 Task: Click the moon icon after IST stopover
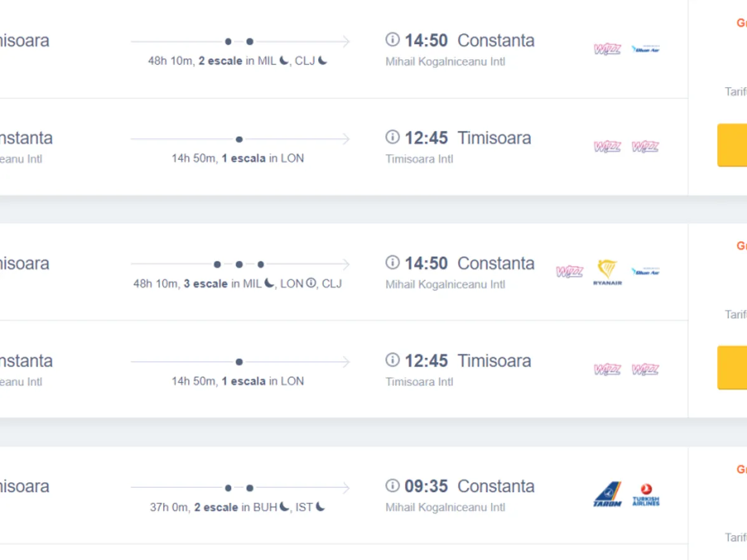click(x=321, y=506)
